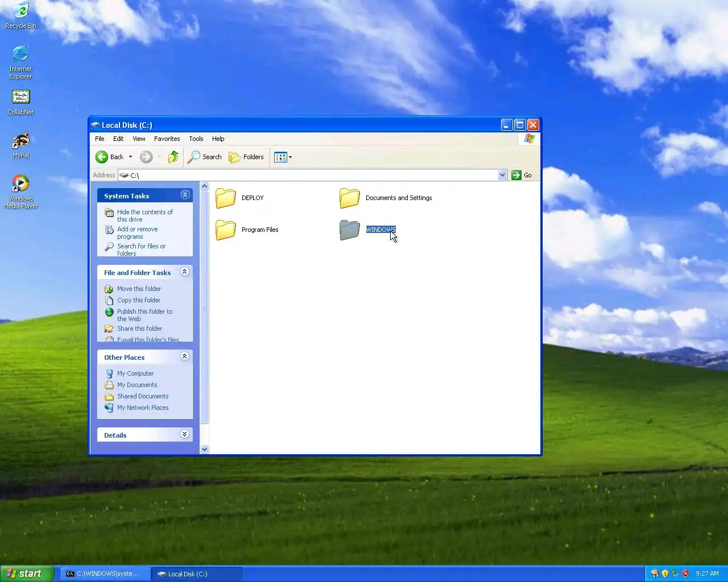
Task: Click Share this folder link
Action: 139,329
